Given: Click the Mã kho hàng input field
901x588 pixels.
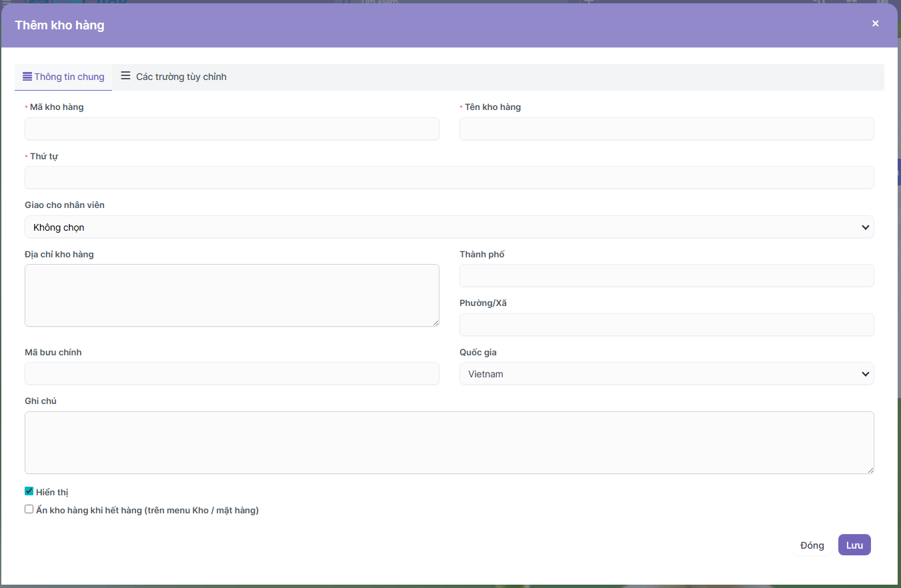Looking at the screenshot, I should click(231, 129).
